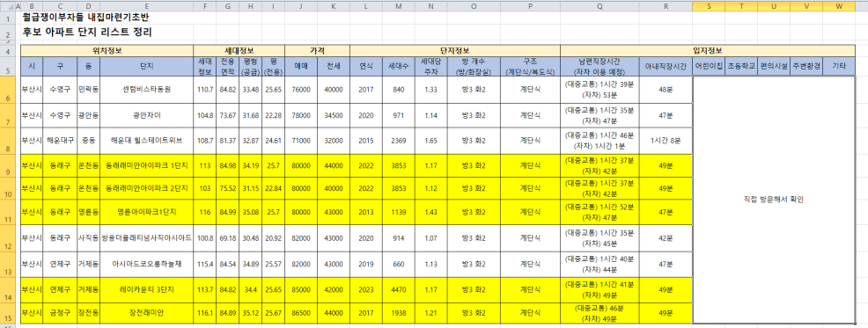The image size is (868, 328).
Task: Select the '해운대 힐스테이트위브' complex cell
Action: 147,141
